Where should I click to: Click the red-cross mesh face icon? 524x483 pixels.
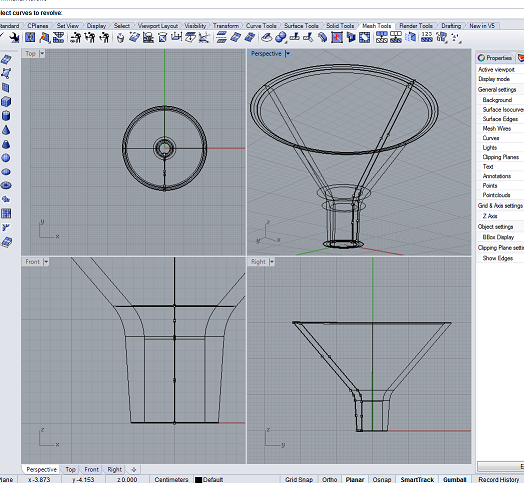(x=337, y=37)
